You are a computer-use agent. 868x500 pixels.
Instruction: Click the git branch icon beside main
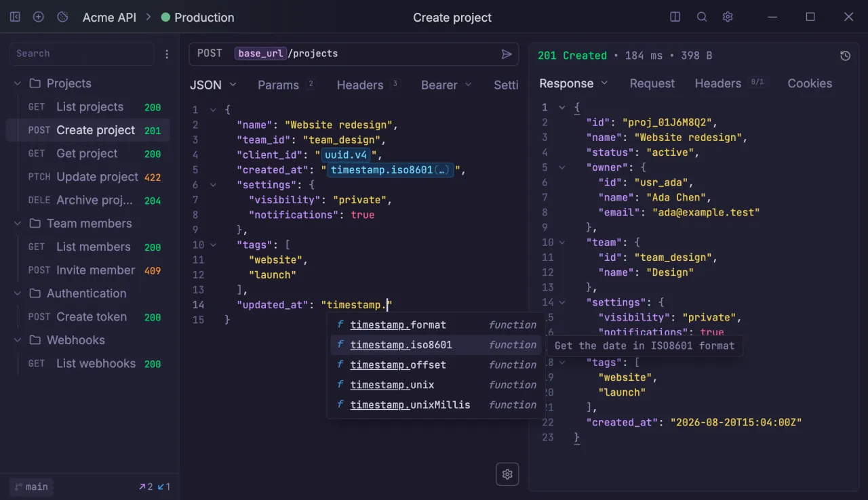tap(18, 486)
